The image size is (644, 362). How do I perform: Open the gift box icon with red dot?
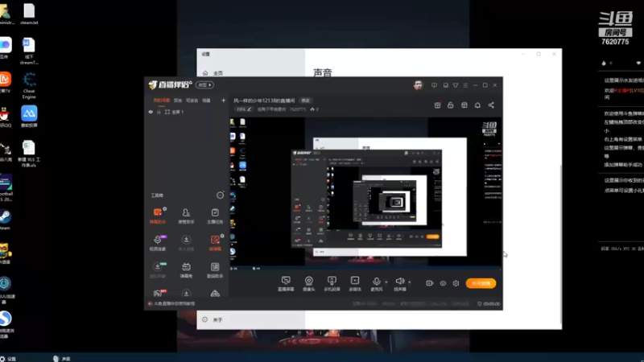click(x=437, y=105)
